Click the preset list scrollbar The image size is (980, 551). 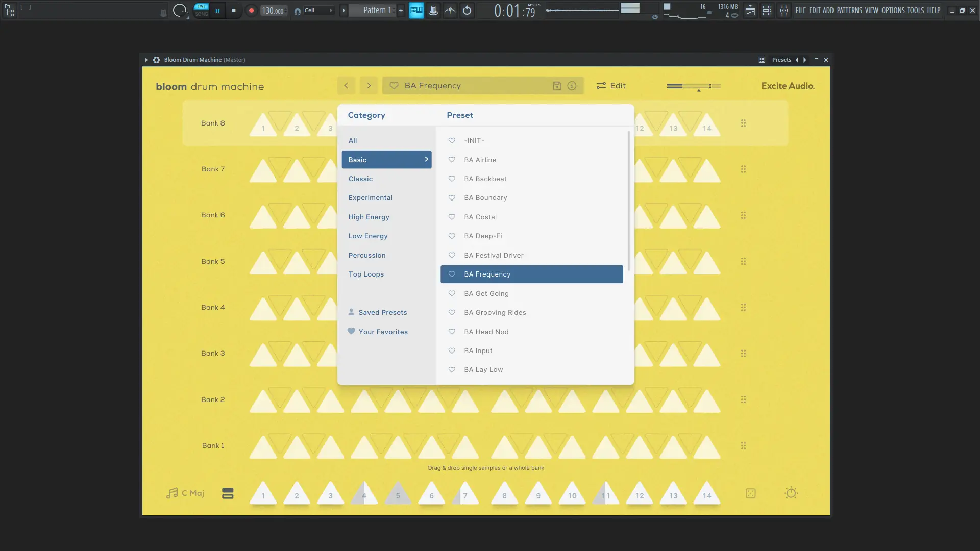pyautogui.click(x=628, y=202)
